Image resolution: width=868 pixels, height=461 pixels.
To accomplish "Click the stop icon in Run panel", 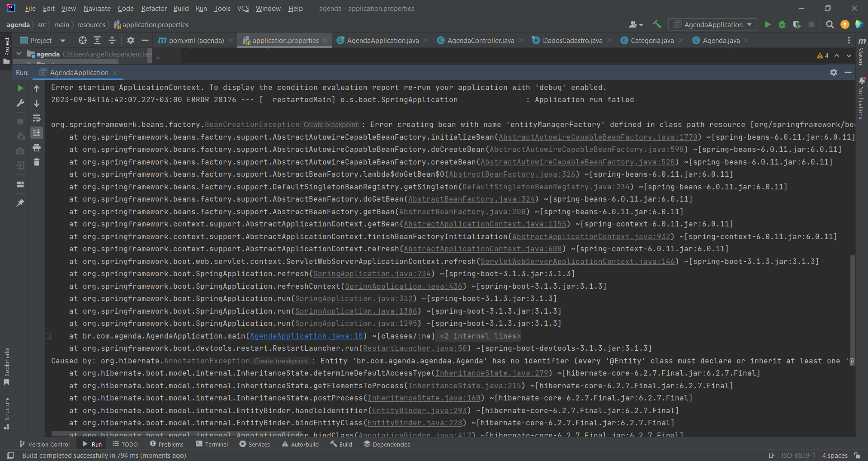I will [x=20, y=122].
